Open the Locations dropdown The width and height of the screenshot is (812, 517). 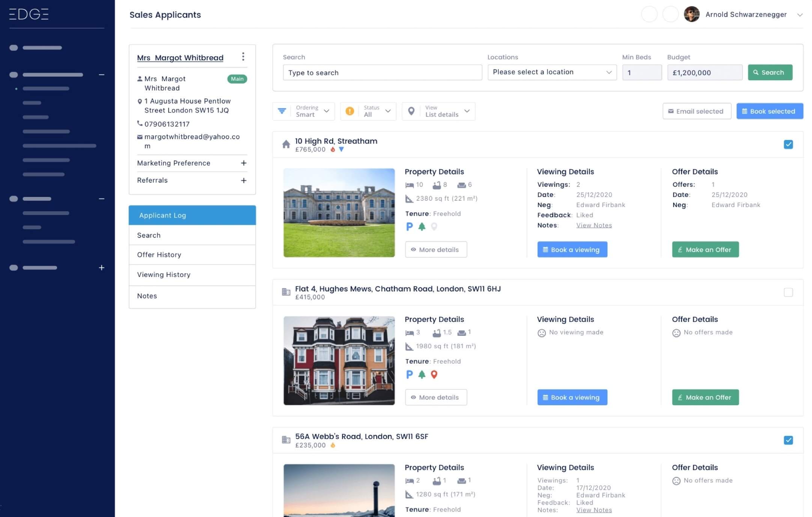551,72
